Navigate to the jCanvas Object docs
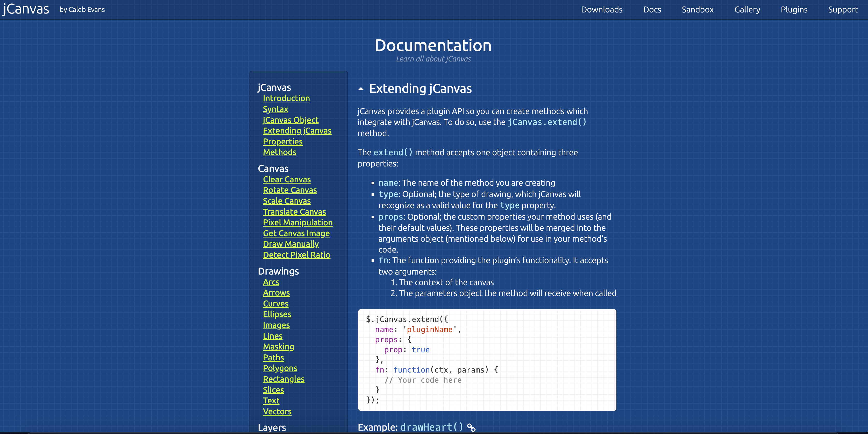Viewport: 868px width, 434px height. 290,120
